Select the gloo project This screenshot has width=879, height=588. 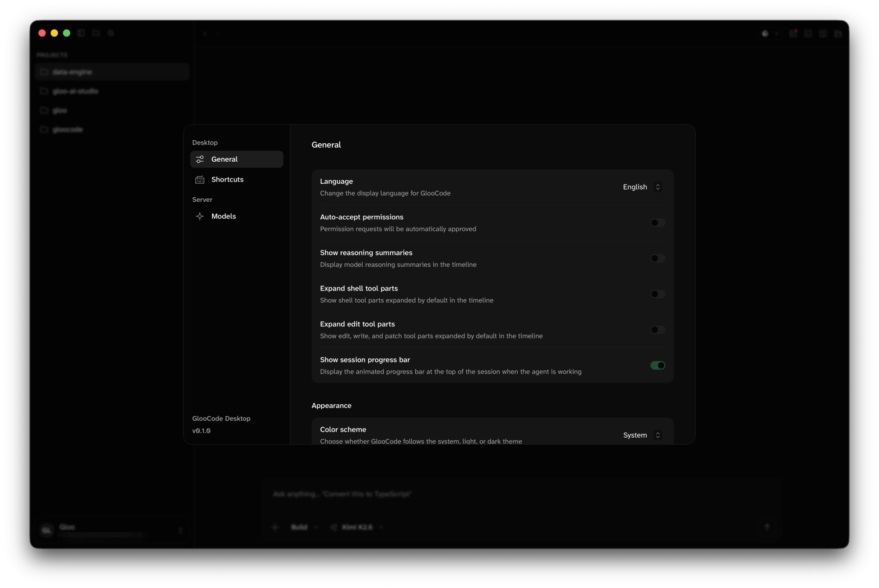pyautogui.click(x=112, y=110)
